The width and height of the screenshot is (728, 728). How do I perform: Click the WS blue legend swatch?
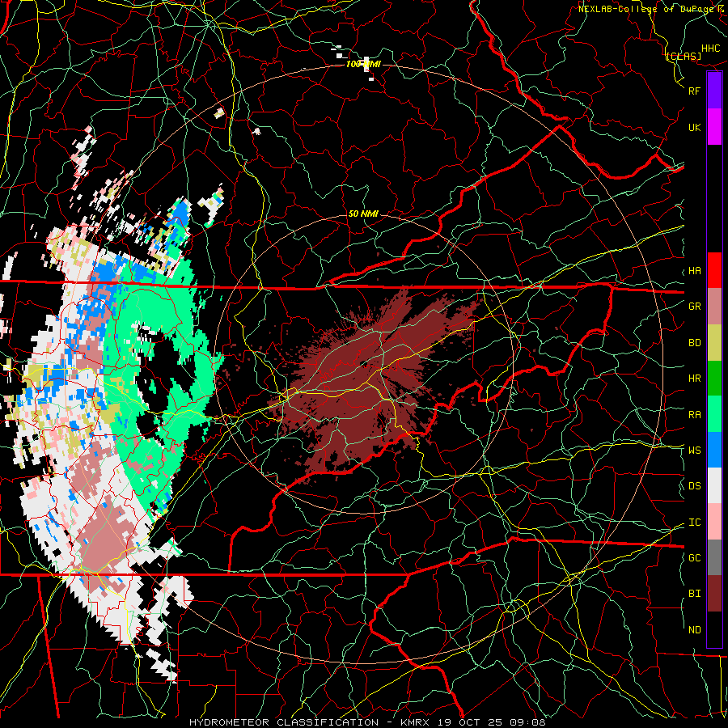point(714,450)
